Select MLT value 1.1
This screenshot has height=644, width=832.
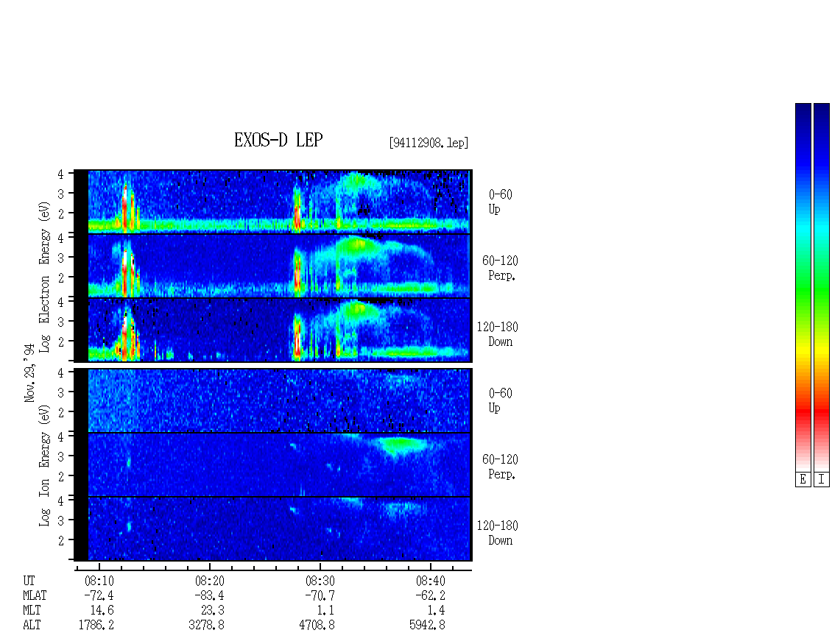pos(325,610)
